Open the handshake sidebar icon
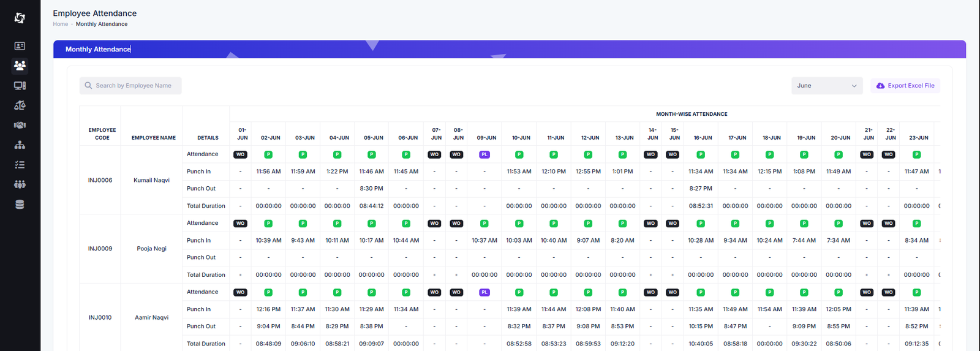 pos(20,125)
